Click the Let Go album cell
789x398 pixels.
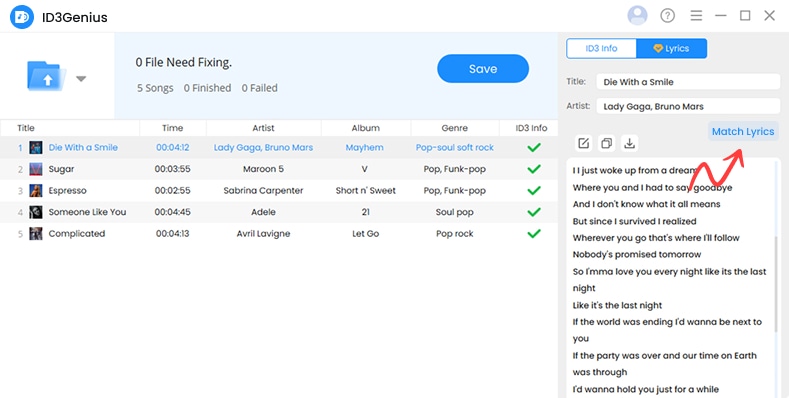(x=365, y=233)
